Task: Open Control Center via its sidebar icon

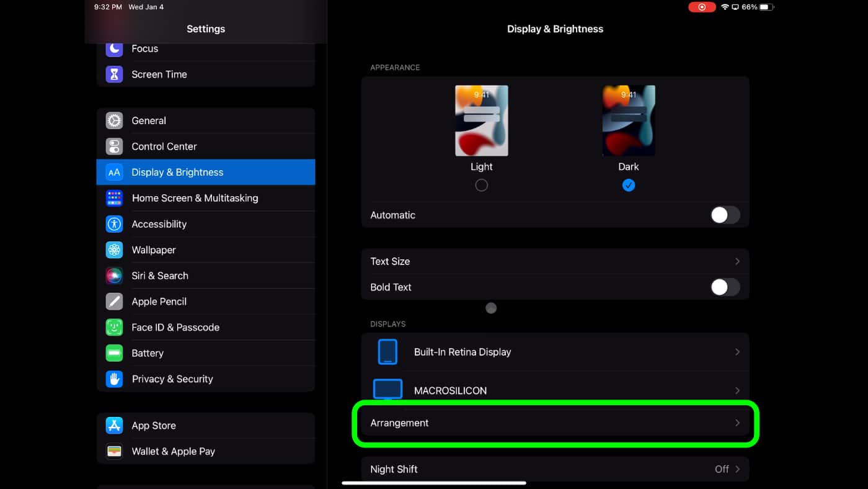Action: coord(114,146)
